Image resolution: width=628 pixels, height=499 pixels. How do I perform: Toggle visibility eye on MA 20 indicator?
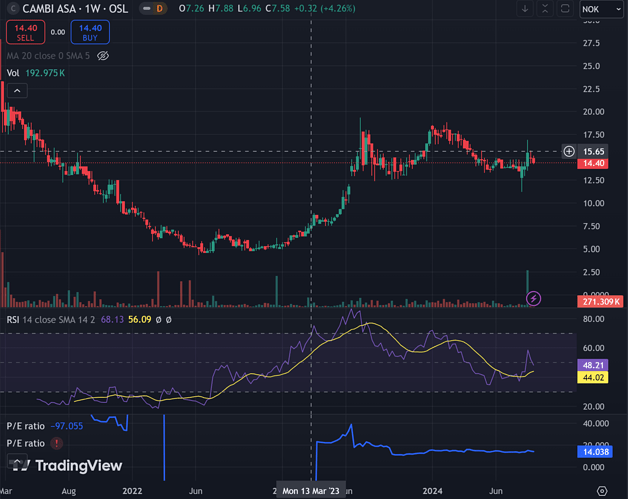pyautogui.click(x=102, y=56)
